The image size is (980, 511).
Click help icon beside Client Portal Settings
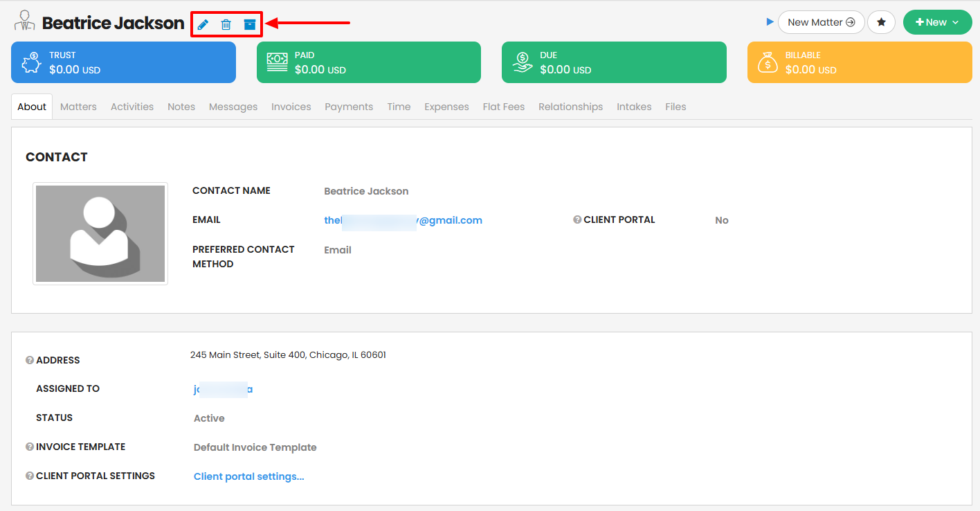point(30,476)
